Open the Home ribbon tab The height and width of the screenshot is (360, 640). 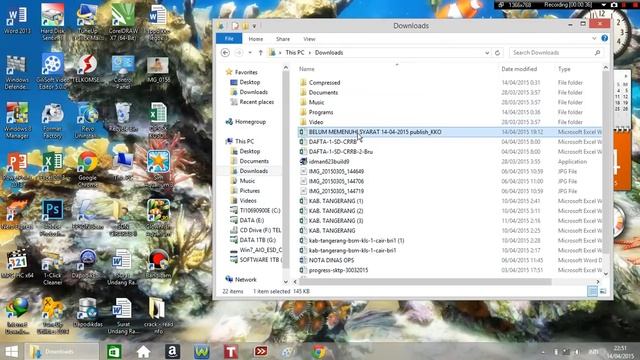tap(256, 39)
